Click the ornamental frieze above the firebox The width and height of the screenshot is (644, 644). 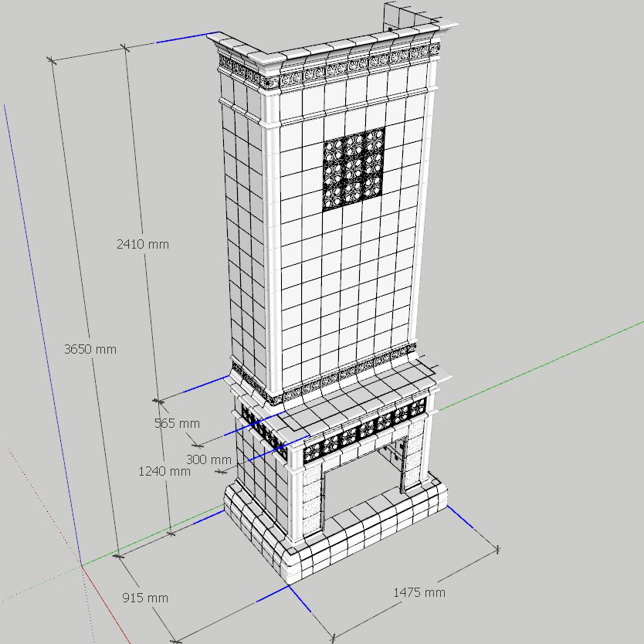point(364,431)
